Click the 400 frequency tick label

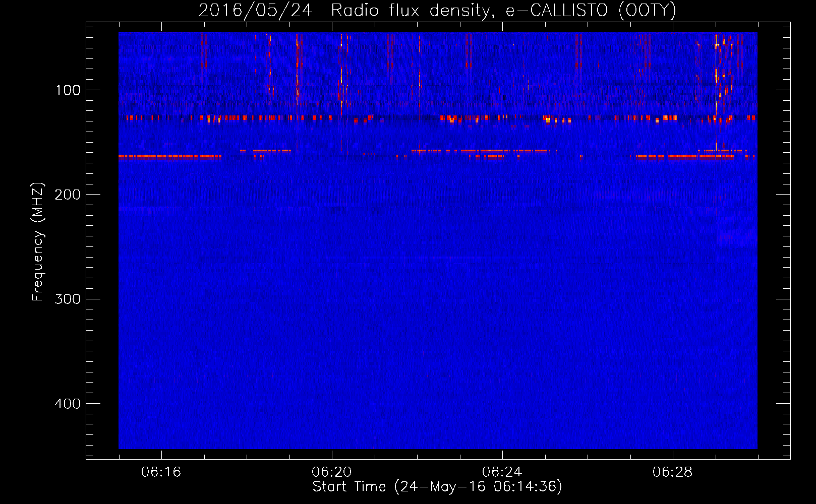pyautogui.click(x=68, y=404)
